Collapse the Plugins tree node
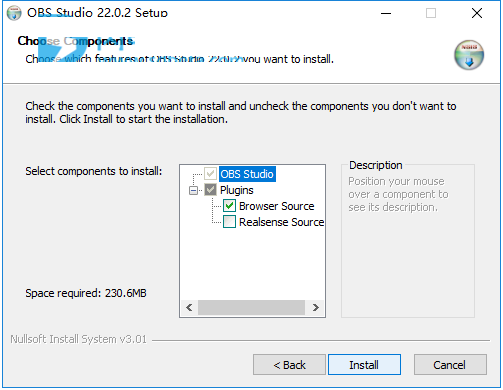The image size is (503, 390). point(193,190)
